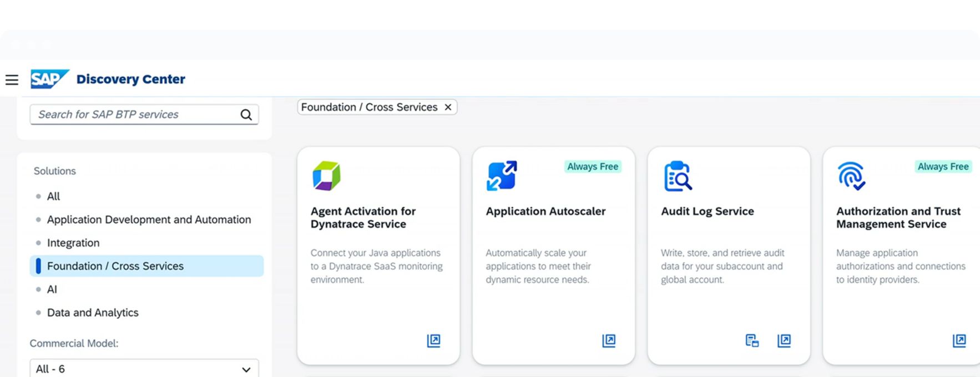Click the search magnifier icon

click(x=246, y=115)
